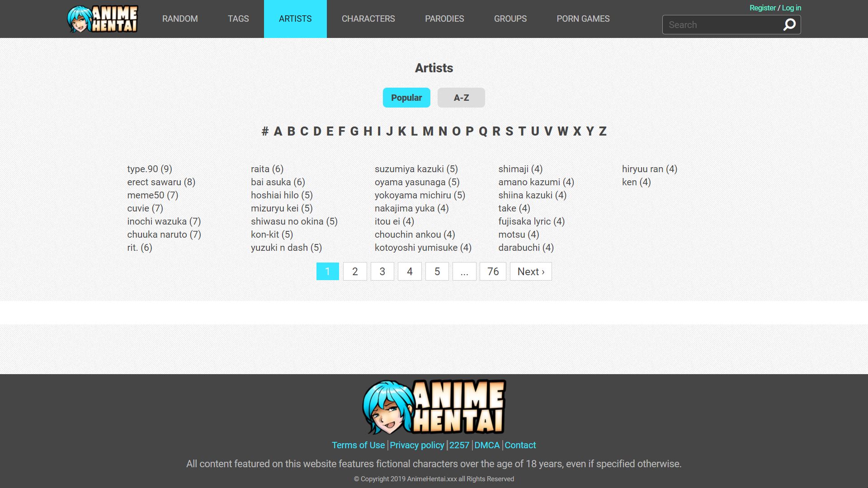Click the large footer logo
The width and height of the screenshot is (868, 488).
(x=434, y=407)
